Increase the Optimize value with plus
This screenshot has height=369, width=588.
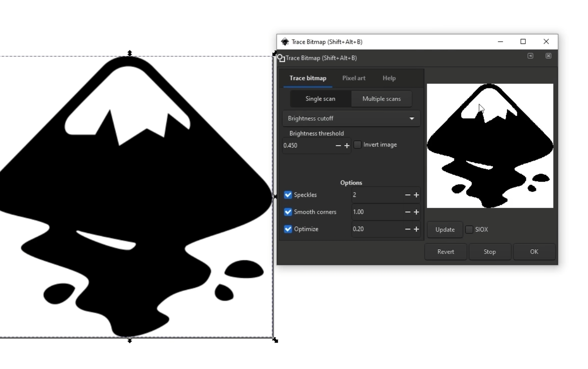pos(416,229)
